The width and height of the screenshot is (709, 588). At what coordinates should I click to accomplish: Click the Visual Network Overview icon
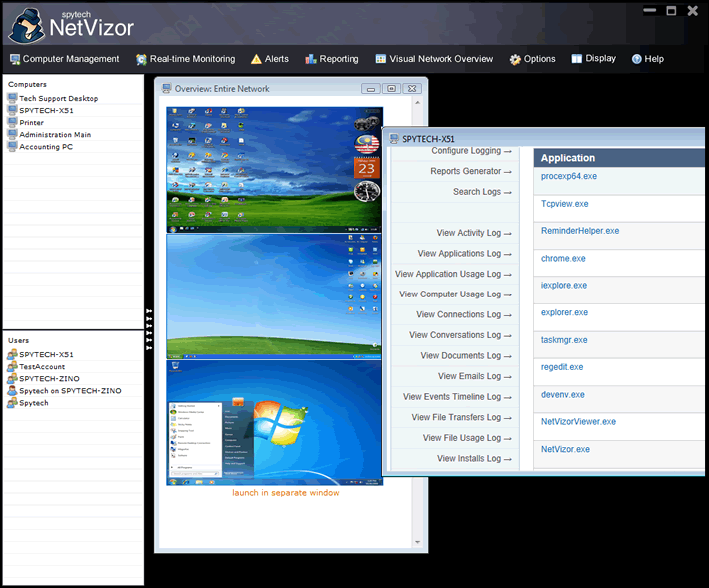[381, 59]
